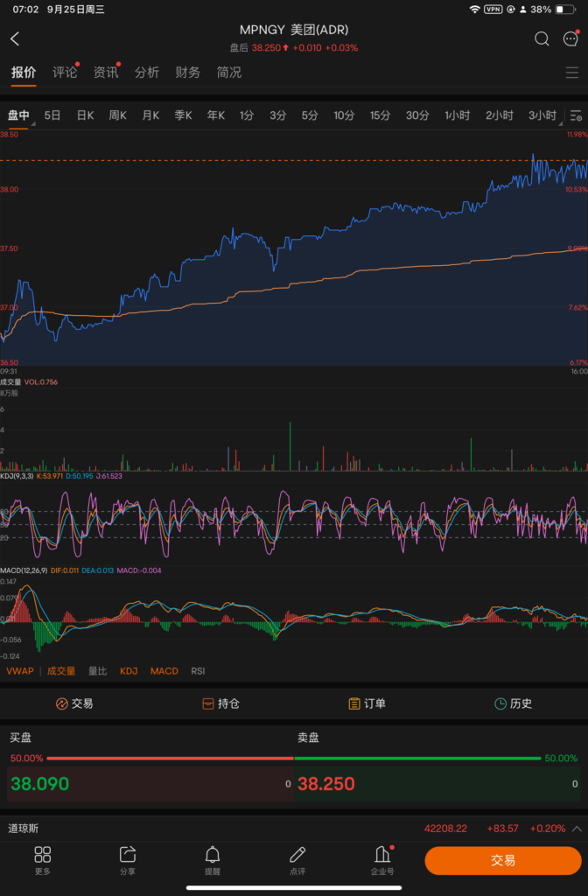588x896 pixels.
Task: Open the 盘中 session dropdown
Action: [x=19, y=115]
